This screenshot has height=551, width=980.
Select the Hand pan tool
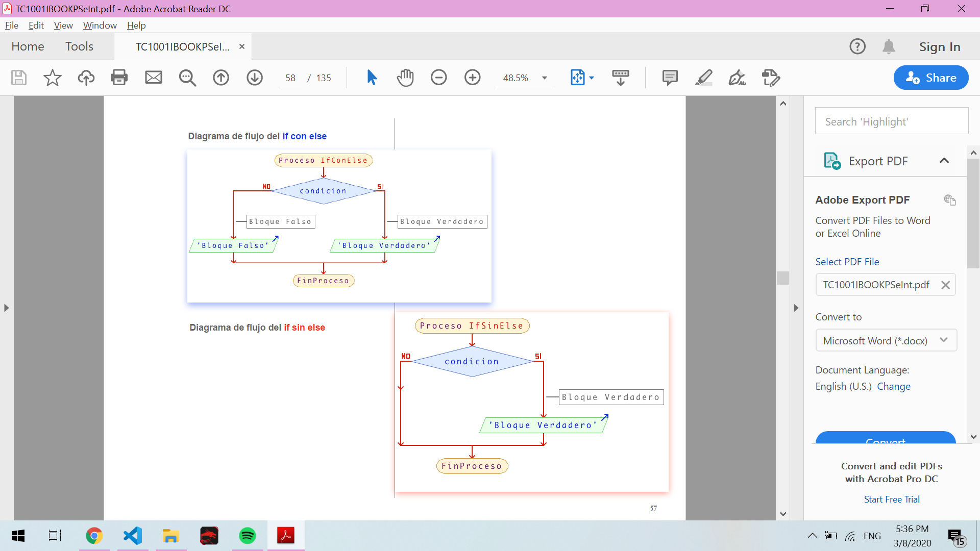click(x=405, y=78)
